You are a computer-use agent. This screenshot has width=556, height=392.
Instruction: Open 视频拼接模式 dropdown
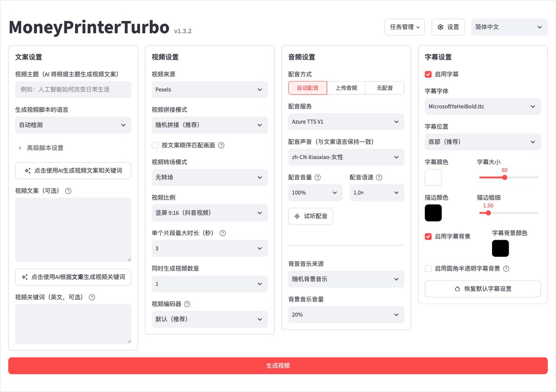click(x=210, y=125)
